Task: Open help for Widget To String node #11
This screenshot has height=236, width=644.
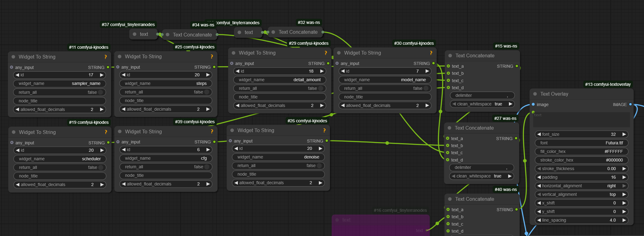Action: click(106, 57)
